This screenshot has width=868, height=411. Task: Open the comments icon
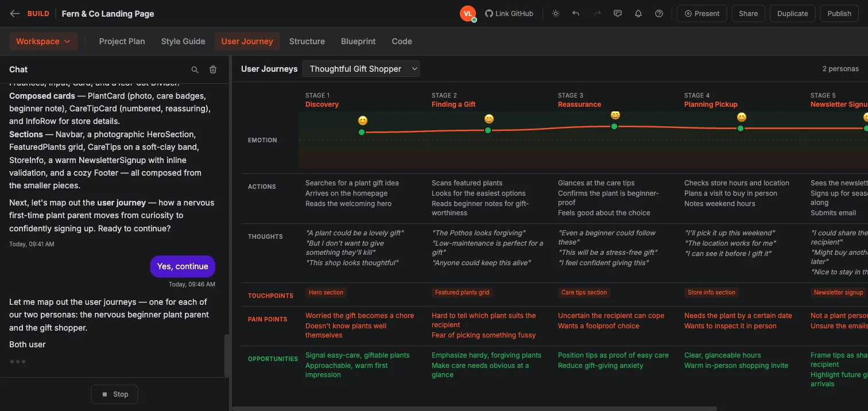[618, 14]
